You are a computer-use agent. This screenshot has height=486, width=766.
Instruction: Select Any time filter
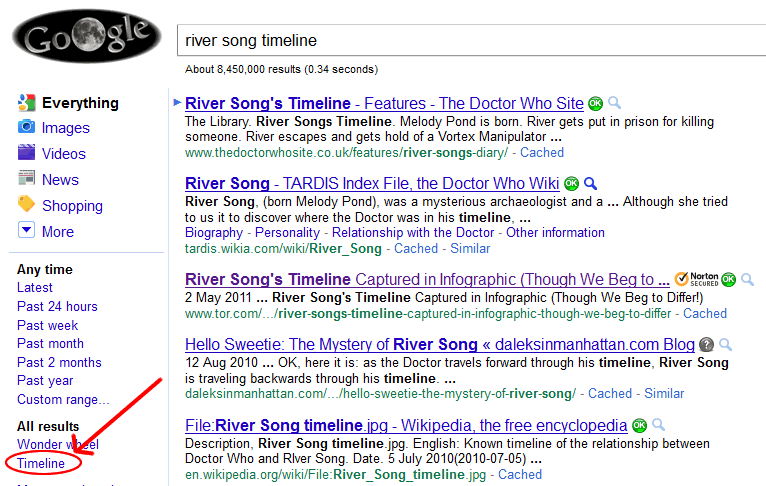44,270
